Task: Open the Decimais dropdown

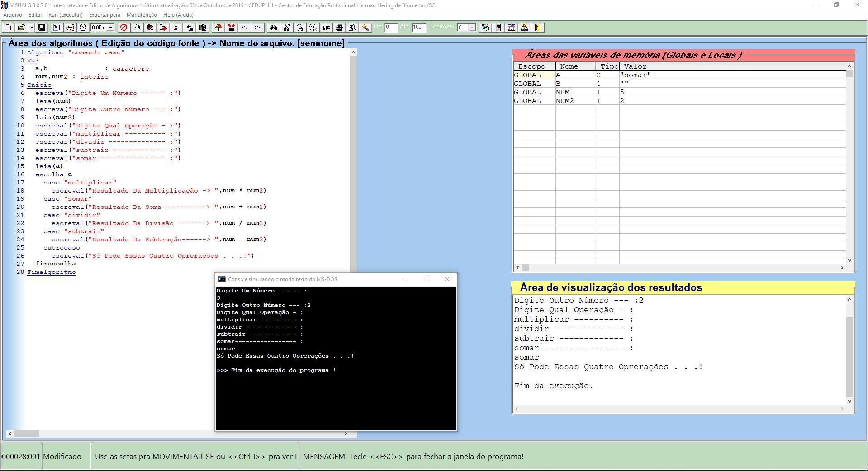Action: coord(472,28)
